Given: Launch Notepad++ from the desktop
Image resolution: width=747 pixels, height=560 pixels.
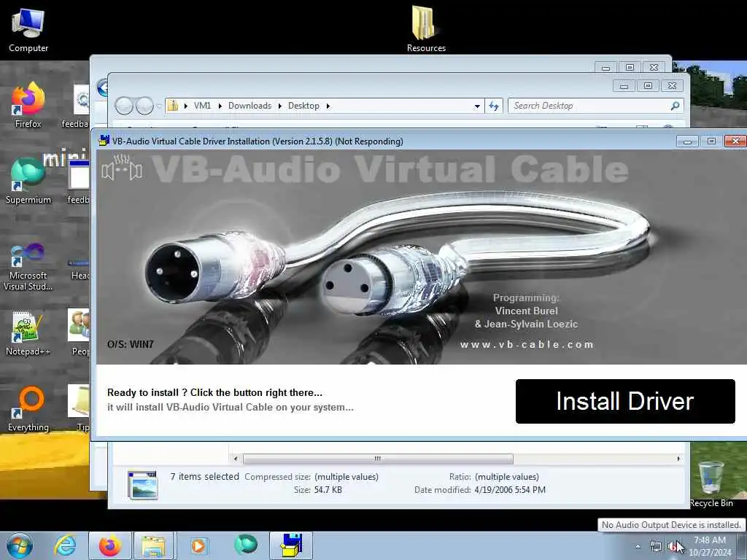Looking at the screenshot, I should point(28,333).
